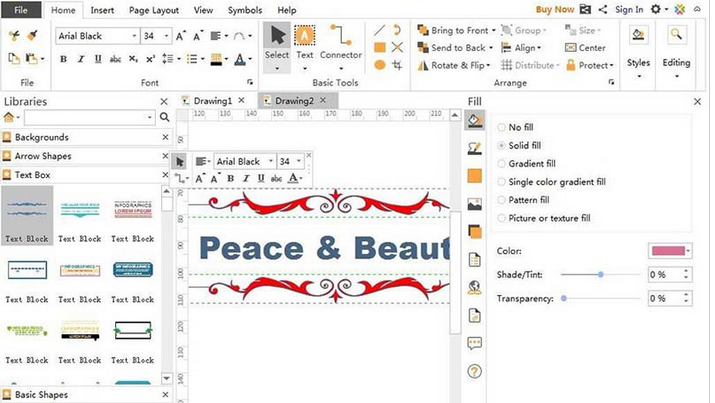Open the Help question mark icon
The height and width of the screenshot is (403, 715).
475,372
